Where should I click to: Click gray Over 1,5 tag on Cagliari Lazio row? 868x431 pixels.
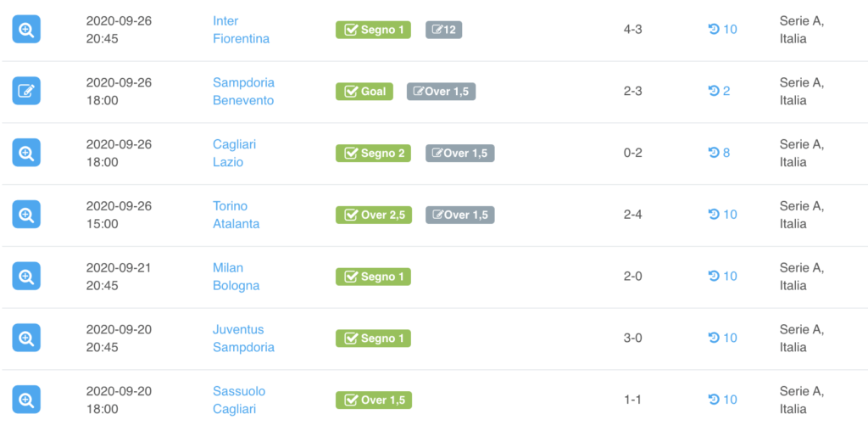click(459, 154)
